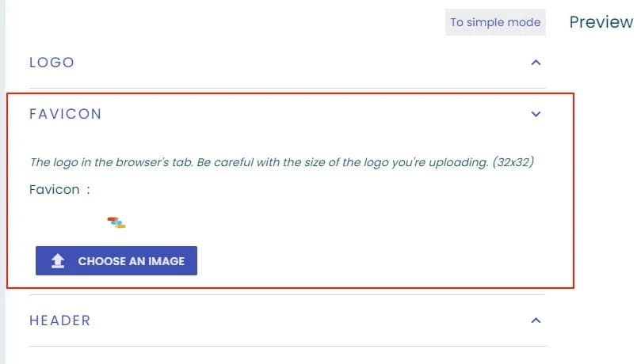Click the italic favicon description text
The image size is (641, 364).
click(x=281, y=162)
